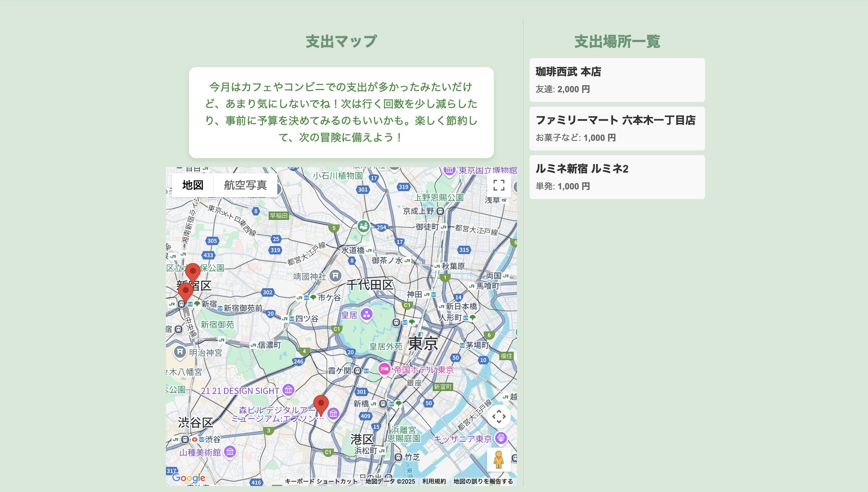Click the 四ツ谷 station label
Viewport: 868px width, 492px height.
[307, 319]
